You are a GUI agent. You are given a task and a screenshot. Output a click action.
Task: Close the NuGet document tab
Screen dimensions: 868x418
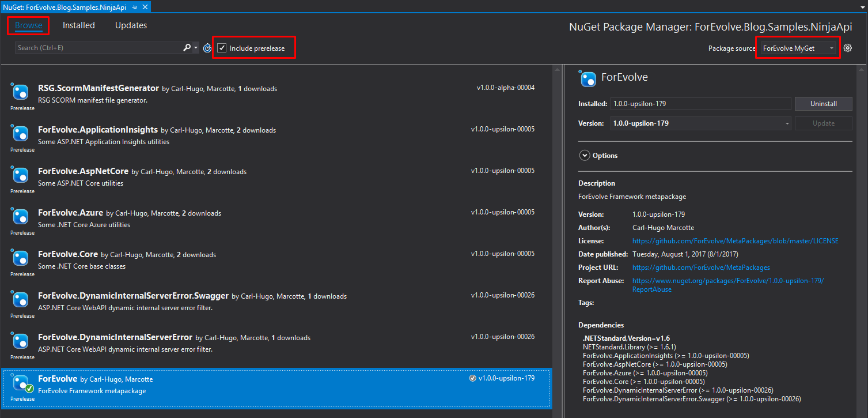pos(145,7)
